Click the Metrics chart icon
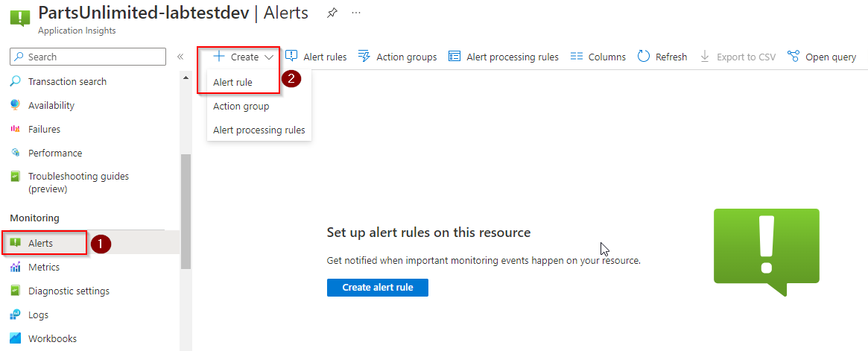The image size is (868, 351). (x=16, y=267)
